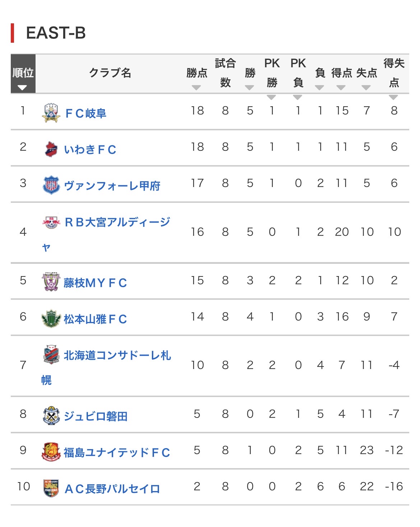
Task: Sort by 得点 goals scored arrow
Action: click(341, 87)
